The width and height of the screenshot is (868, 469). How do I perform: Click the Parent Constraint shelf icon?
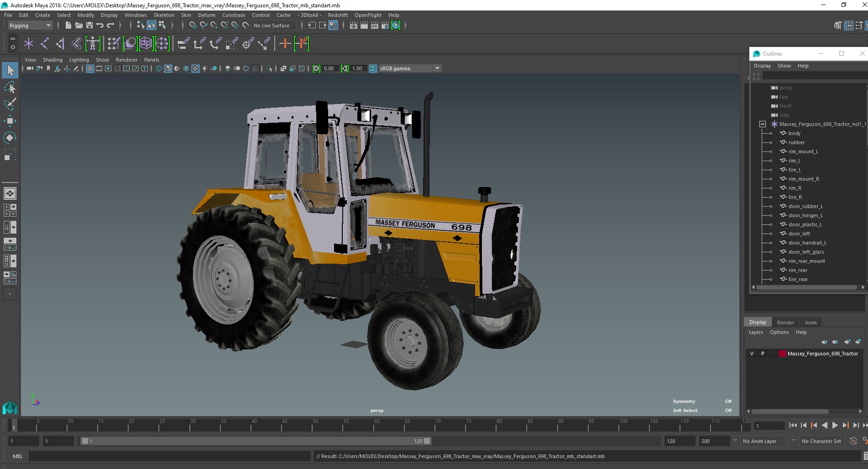click(183, 44)
